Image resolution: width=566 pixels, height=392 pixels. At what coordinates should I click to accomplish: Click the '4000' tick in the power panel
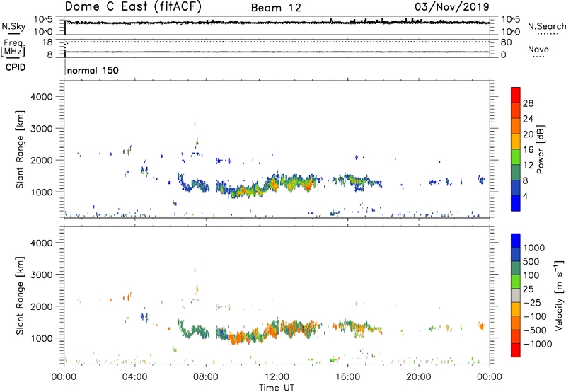tap(41, 97)
